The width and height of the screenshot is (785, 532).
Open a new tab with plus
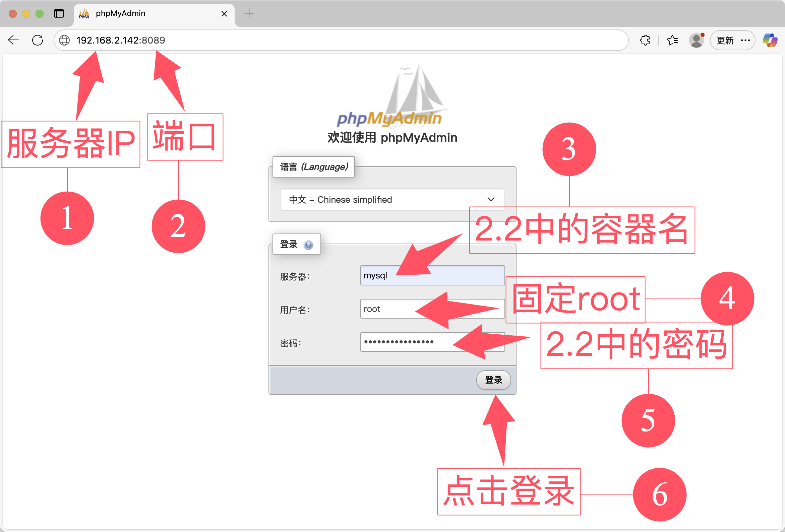[x=249, y=13]
